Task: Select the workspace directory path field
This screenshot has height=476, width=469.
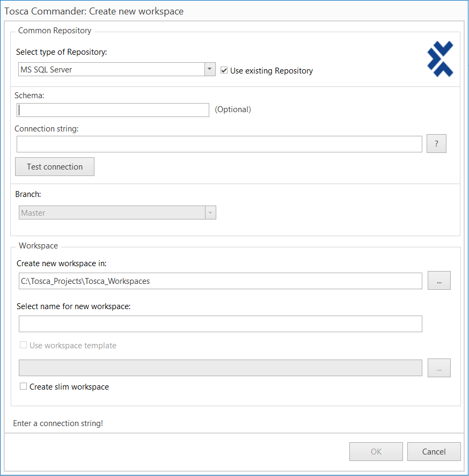Action: pos(219,281)
